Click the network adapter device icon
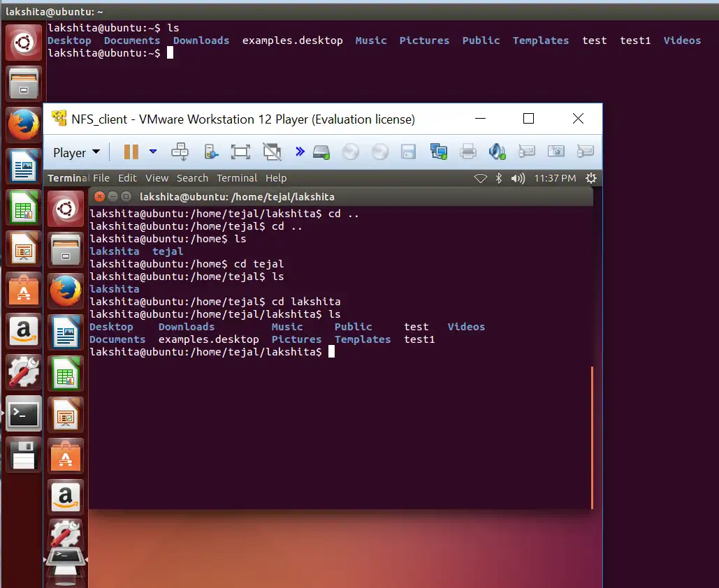The image size is (719, 588). [439, 152]
